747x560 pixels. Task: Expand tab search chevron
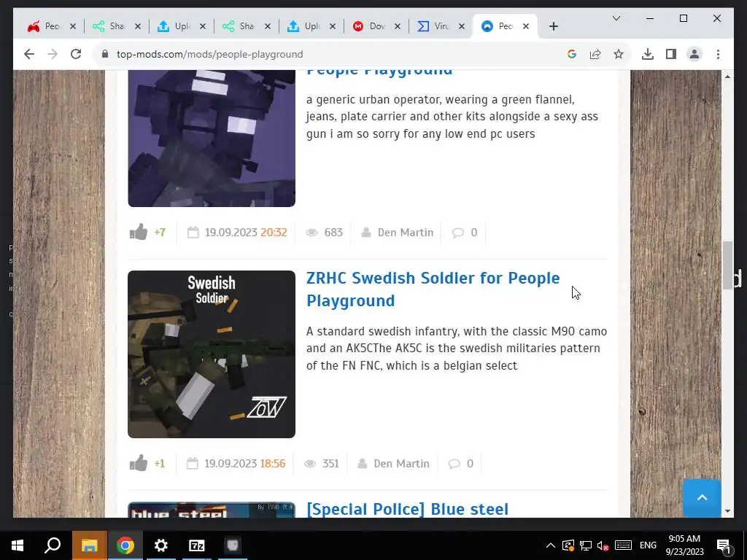coord(616,18)
